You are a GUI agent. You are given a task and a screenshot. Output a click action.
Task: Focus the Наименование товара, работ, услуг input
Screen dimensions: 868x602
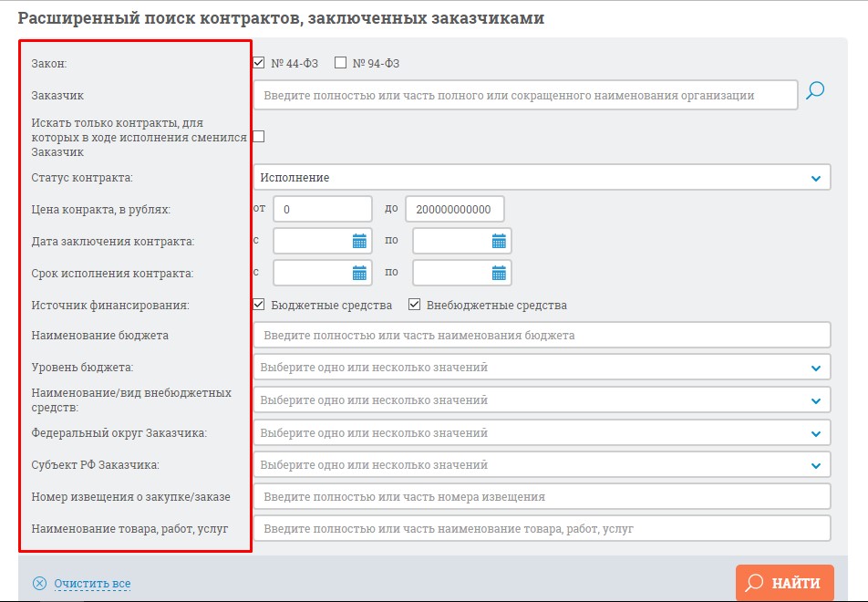click(x=542, y=528)
